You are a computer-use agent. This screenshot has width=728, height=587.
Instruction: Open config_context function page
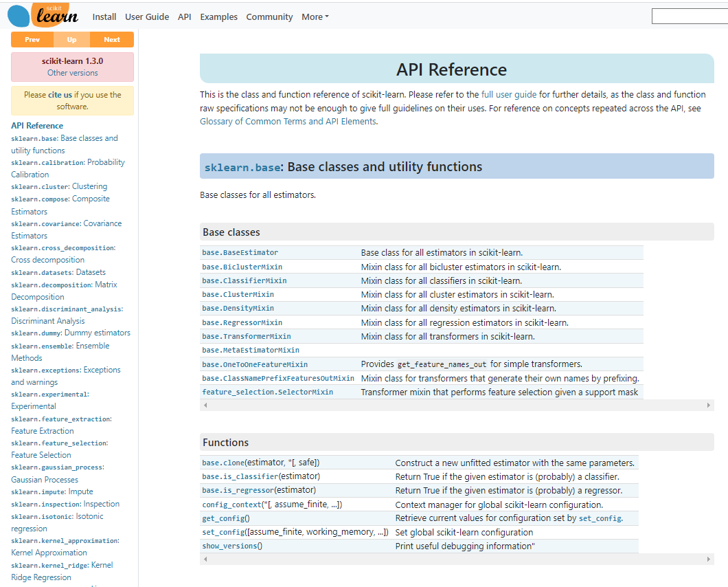point(231,505)
